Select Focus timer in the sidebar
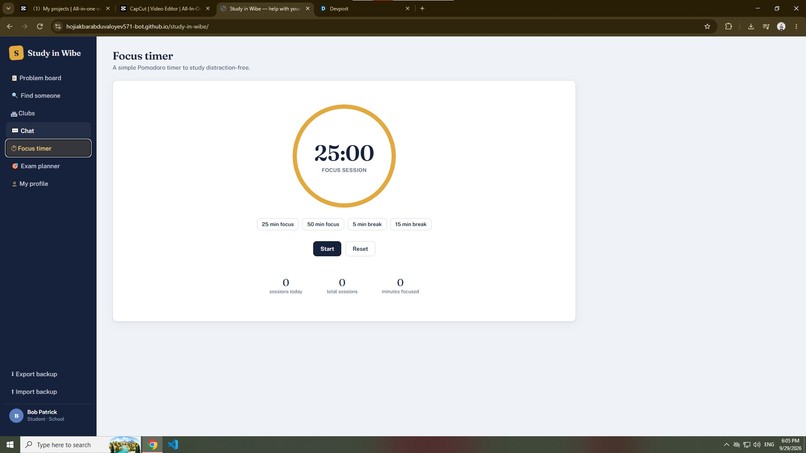The height and width of the screenshot is (453, 806). (48, 148)
